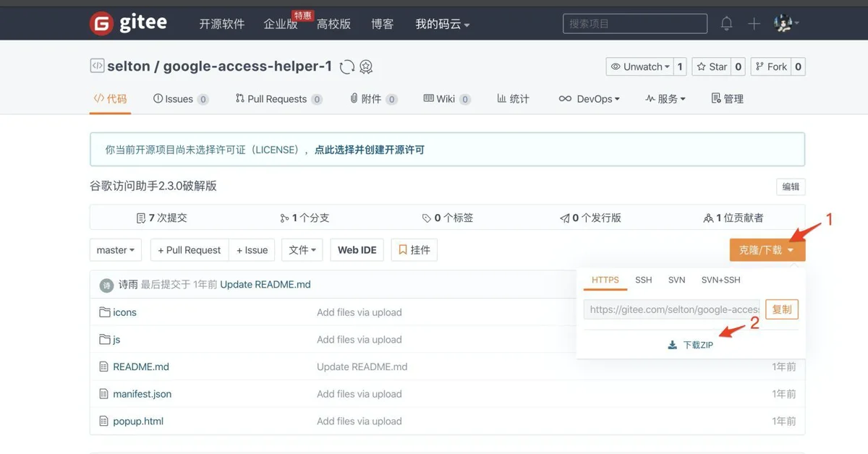The width and height of the screenshot is (868, 454).
Task: Select the HTTPS clone tab
Action: point(605,280)
